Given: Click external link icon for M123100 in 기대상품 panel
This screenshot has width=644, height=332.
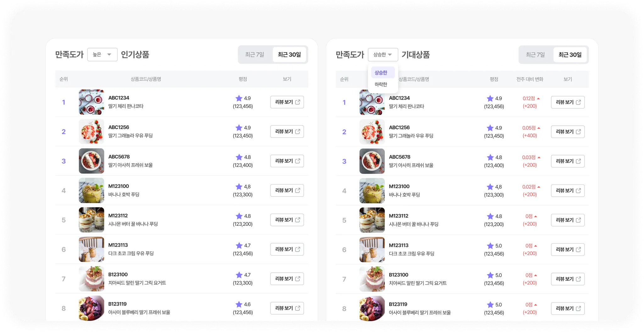Looking at the screenshot, I should pyautogui.click(x=578, y=191).
